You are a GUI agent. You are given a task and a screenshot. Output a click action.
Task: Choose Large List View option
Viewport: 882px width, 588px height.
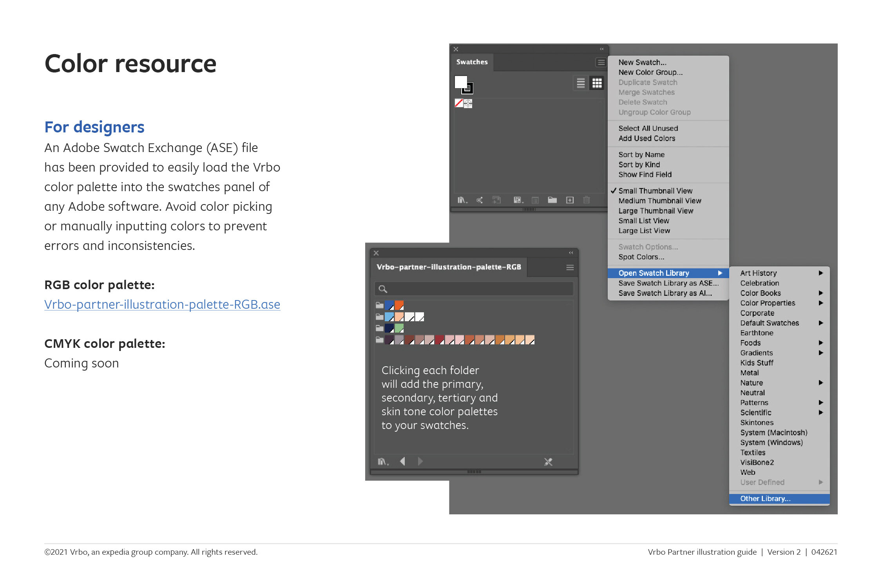[644, 231]
